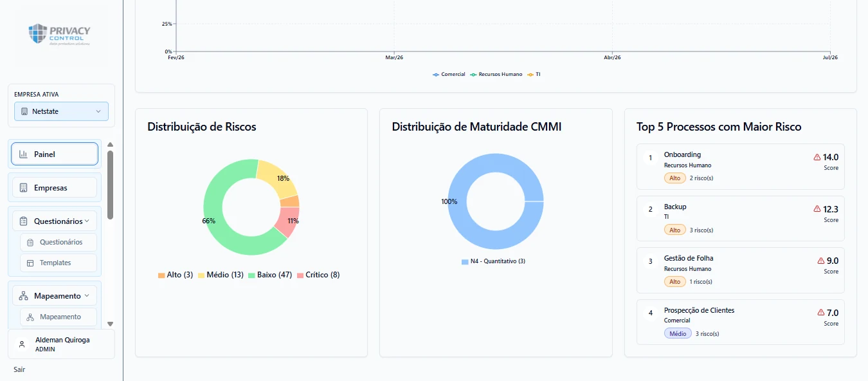Collapse the Questionários menu chevron
The width and height of the screenshot is (868, 381).
point(87,221)
